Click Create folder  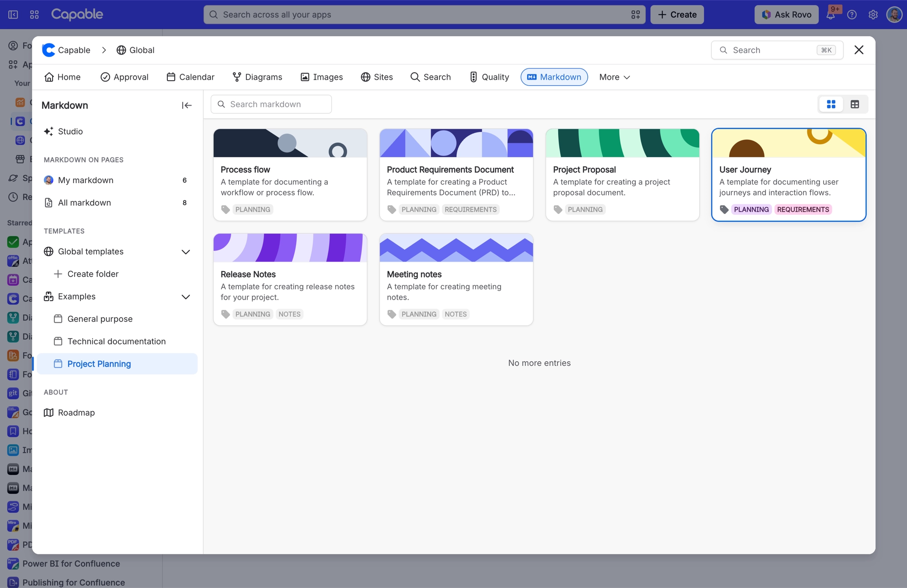(x=86, y=274)
